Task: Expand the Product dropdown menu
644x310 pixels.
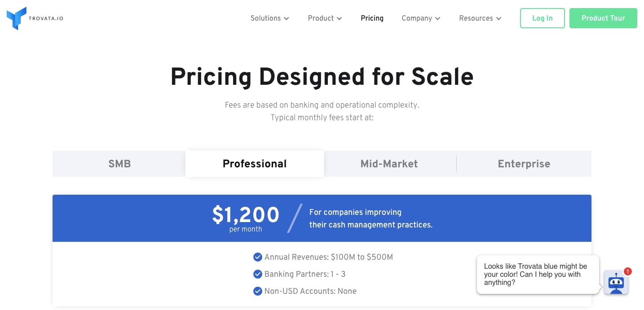Action: pyautogui.click(x=325, y=18)
